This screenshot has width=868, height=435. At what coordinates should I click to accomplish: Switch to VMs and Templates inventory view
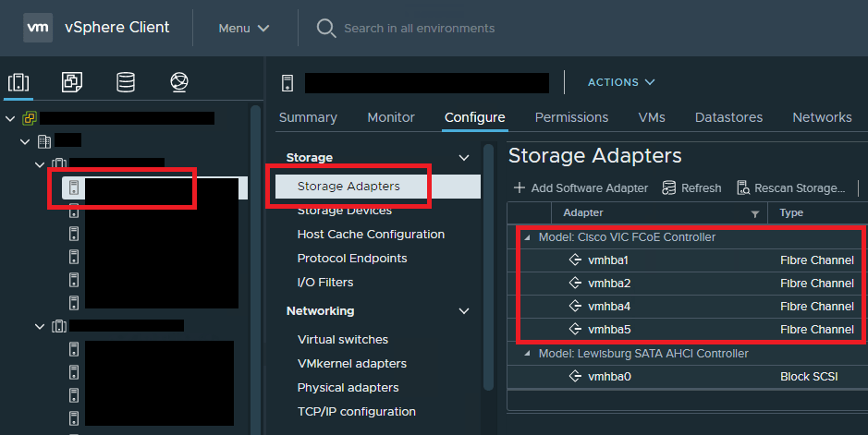(x=72, y=82)
